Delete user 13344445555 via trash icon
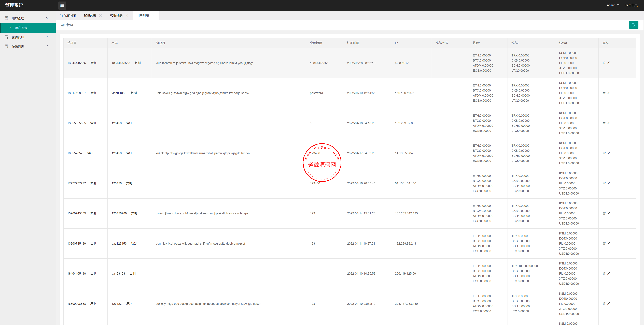Viewport: 644px width, 325px height. [604, 63]
